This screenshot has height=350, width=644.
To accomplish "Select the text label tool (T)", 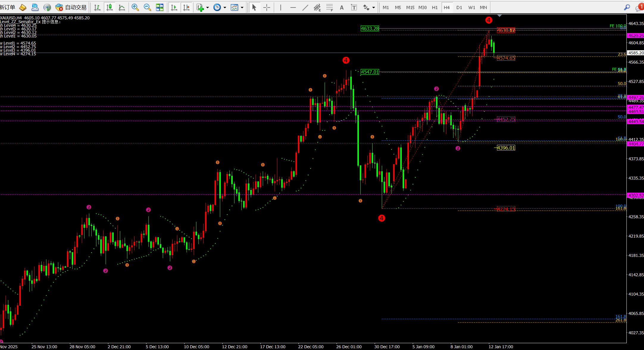I will coord(354,7).
